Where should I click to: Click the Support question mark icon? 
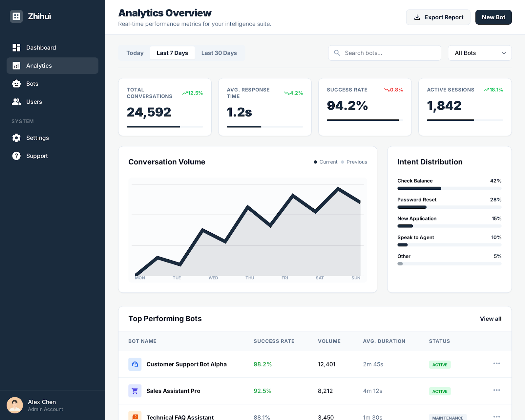[x=16, y=156]
